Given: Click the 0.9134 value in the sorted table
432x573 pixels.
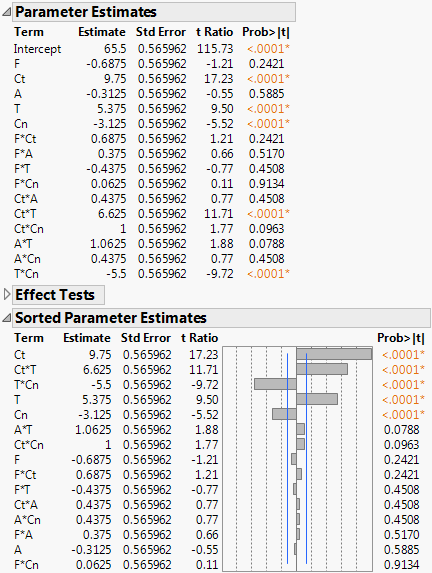Looking at the screenshot, I should pos(401,565).
